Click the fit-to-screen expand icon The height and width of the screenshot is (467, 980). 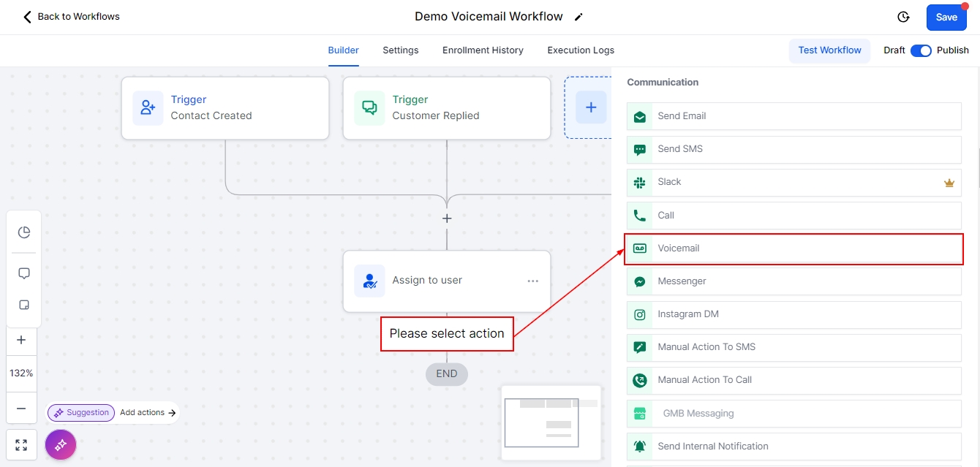[x=21, y=445]
